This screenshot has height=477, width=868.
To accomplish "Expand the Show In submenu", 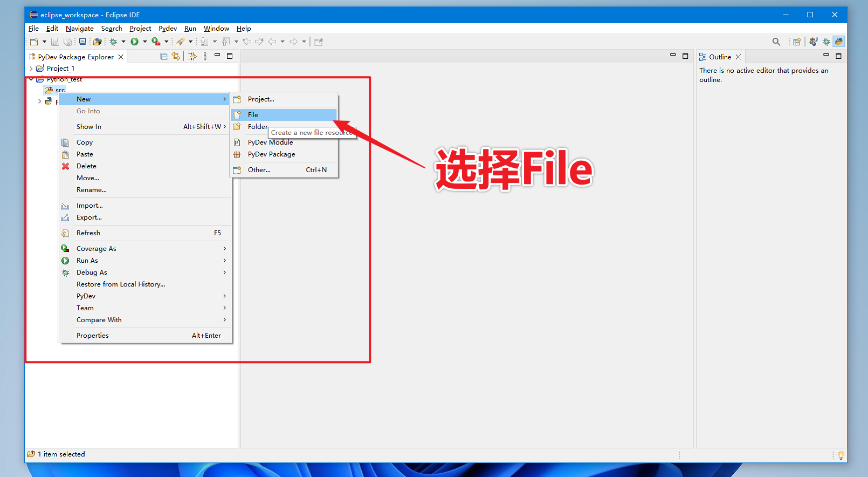I will point(145,127).
